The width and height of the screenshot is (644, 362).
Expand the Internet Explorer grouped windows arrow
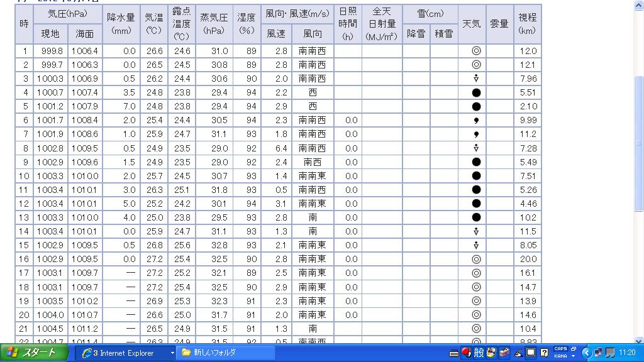[172, 353]
